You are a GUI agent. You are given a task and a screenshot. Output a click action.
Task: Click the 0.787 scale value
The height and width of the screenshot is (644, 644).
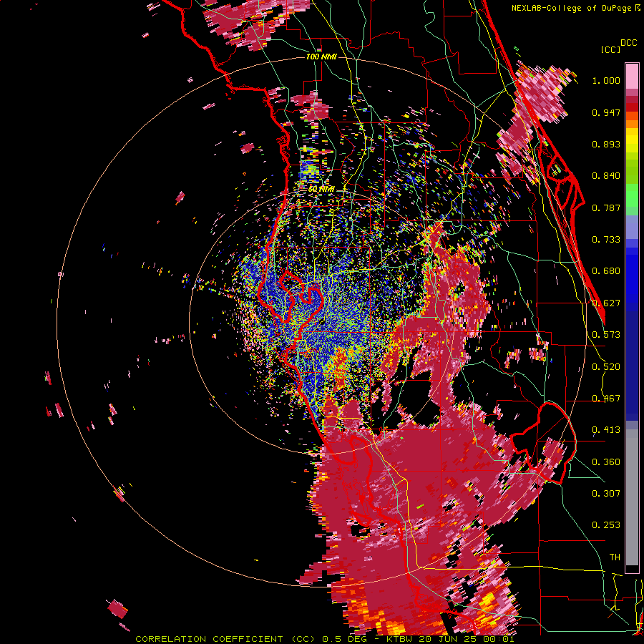[x=606, y=208]
